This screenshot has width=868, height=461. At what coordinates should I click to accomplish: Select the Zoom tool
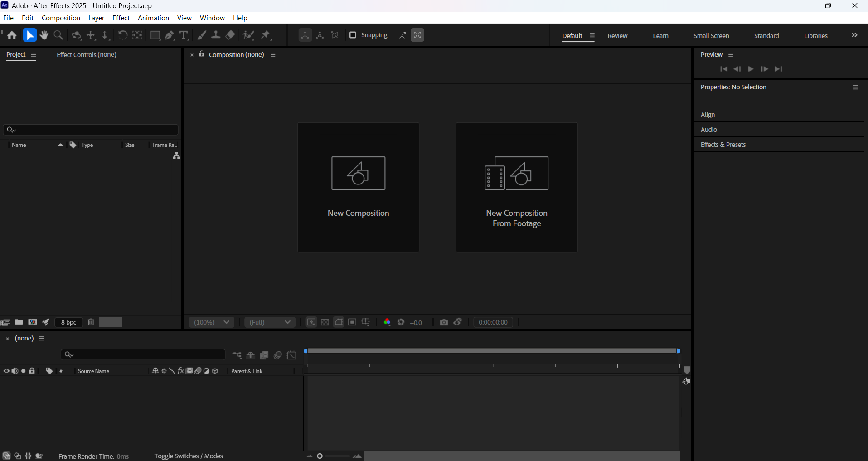pos(58,35)
